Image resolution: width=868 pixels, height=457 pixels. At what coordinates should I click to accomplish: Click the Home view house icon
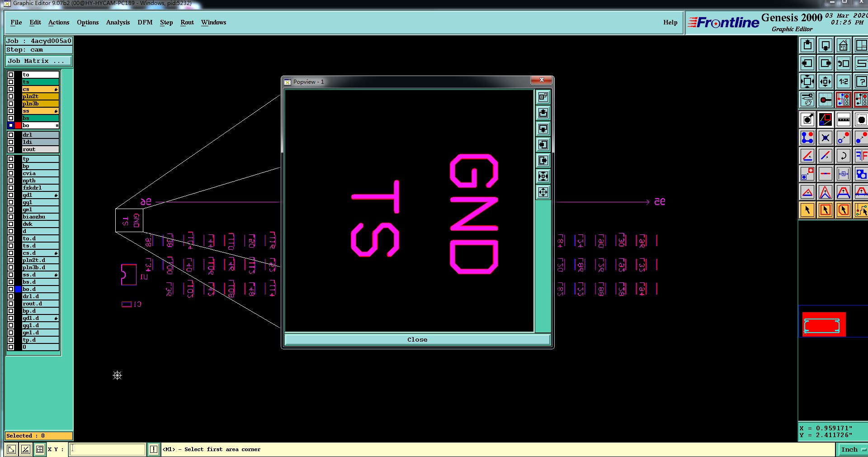844,45
